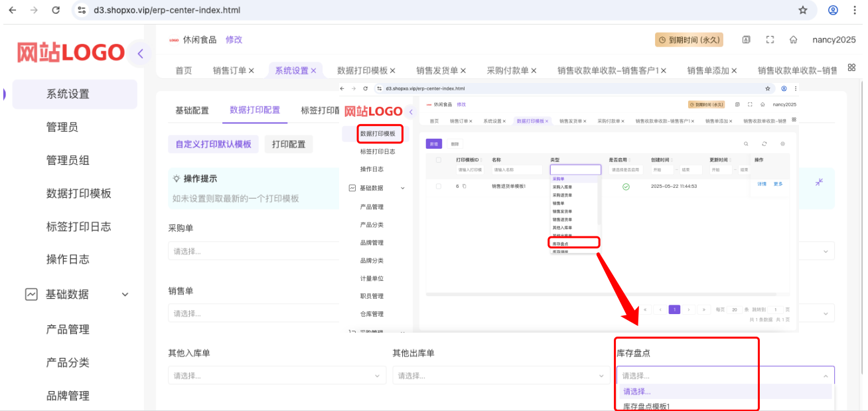Switch to the 数据打印模板 tab
Screen dimensions: 868x411
(362, 70)
